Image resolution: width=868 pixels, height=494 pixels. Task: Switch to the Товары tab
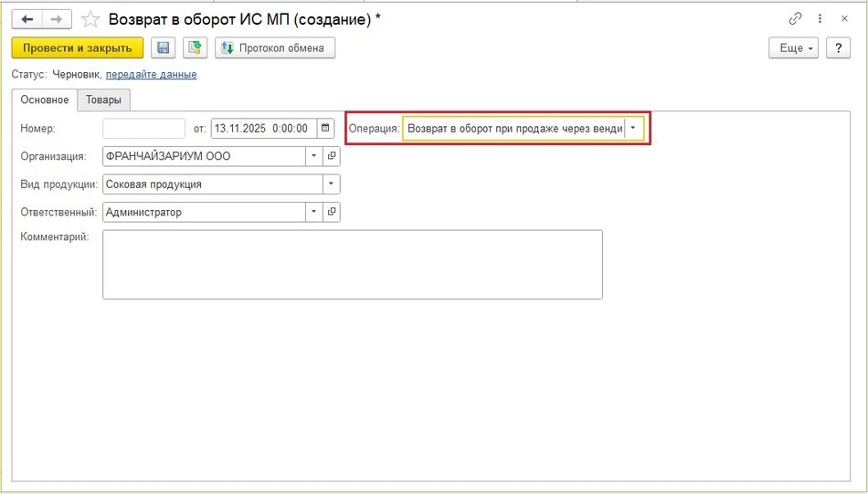point(104,100)
